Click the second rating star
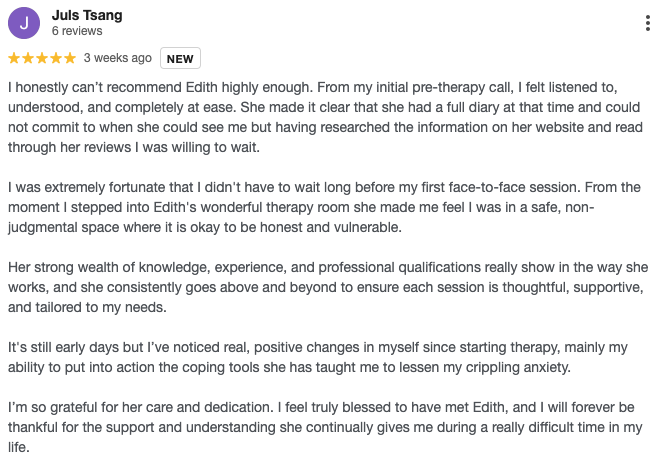Image resolution: width=669 pixels, height=462 pixels. [27, 58]
